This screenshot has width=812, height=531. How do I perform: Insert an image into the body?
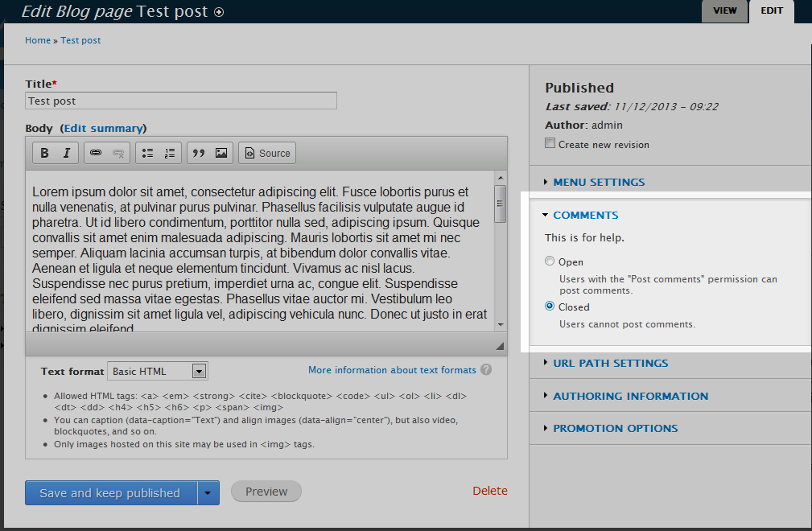point(221,153)
